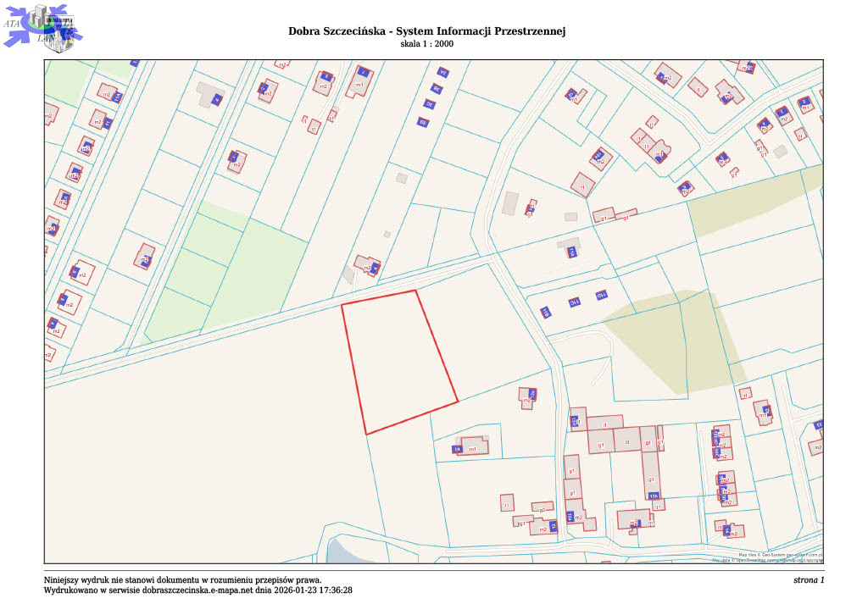Open the Geo-System map tiles attribution

781,554
